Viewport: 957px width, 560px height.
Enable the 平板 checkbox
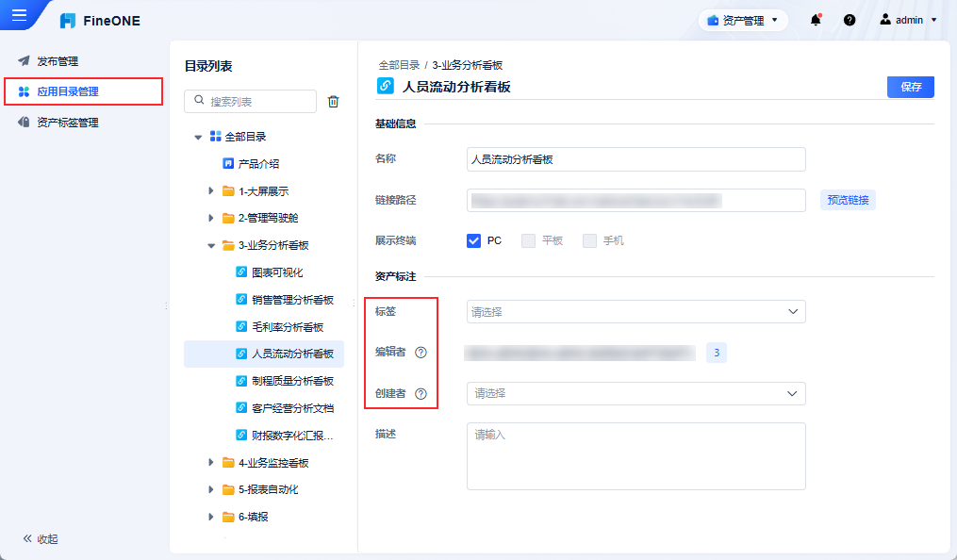coord(529,240)
